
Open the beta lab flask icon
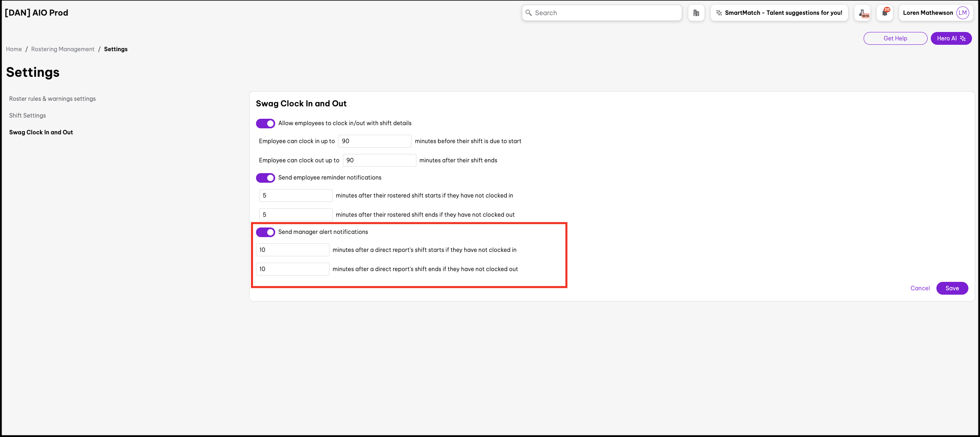(863, 13)
